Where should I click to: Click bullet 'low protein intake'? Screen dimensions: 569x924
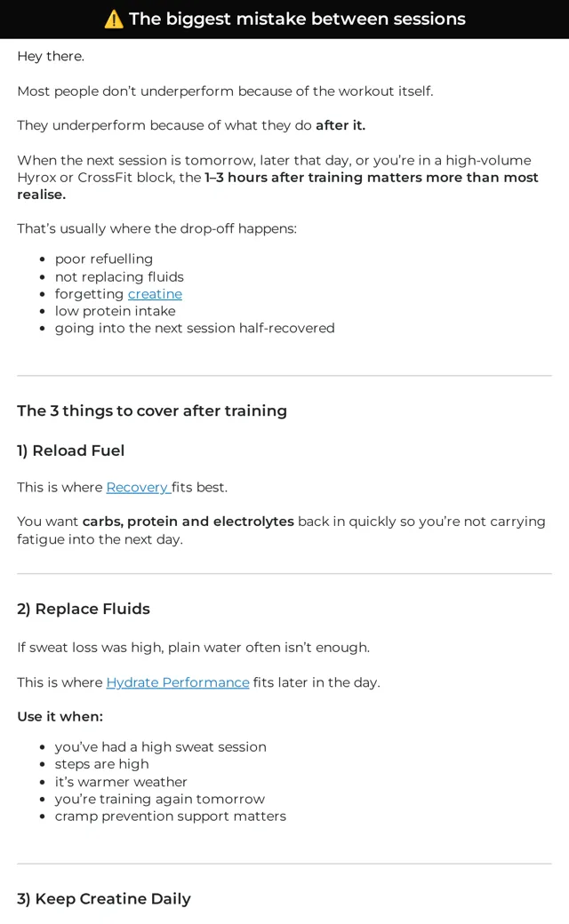pyautogui.click(x=115, y=311)
